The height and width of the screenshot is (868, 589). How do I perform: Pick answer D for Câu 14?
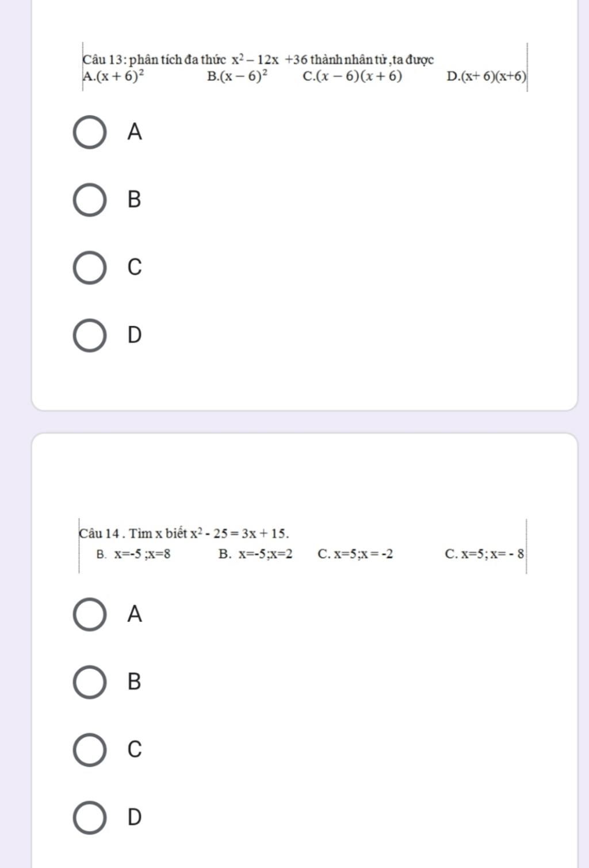pyautogui.click(x=89, y=817)
